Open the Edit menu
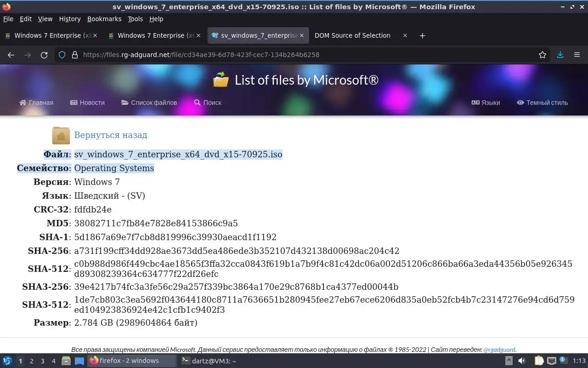The height and width of the screenshot is (368, 588). (x=26, y=19)
